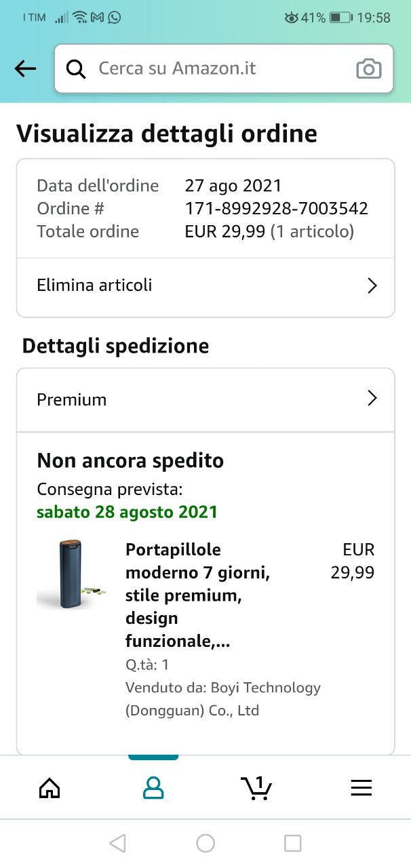411x868 pixels.
Task: Open the Portapillole product thumbnail
Action: coord(72,574)
